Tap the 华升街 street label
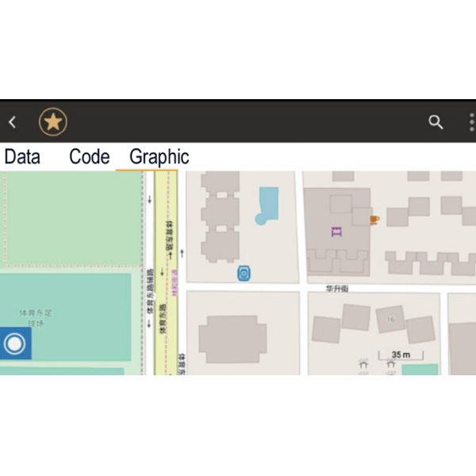Viewport: 476px width, 476px height. [x=336, y=289]
